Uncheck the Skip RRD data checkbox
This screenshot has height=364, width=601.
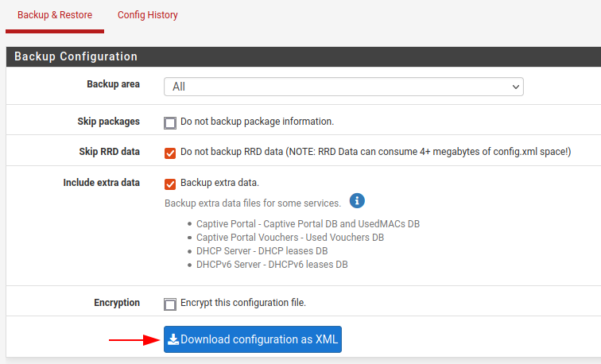click(170, 153)
